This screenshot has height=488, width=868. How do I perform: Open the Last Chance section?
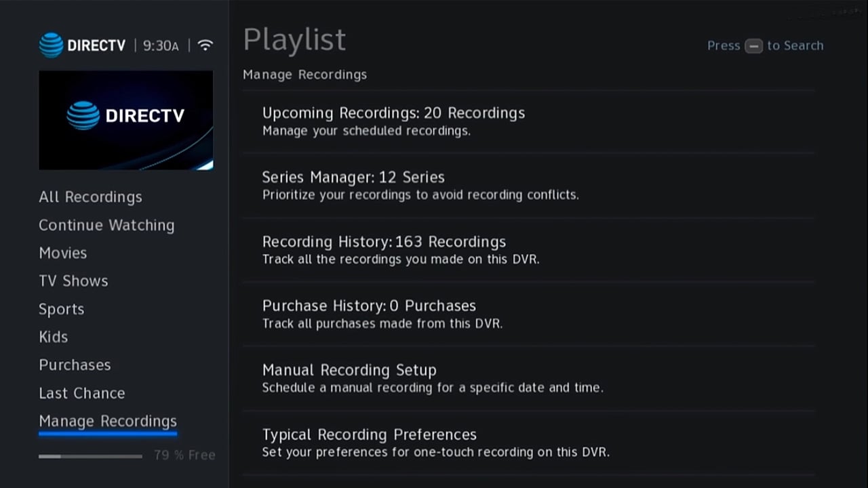click(x=81, y=393)
